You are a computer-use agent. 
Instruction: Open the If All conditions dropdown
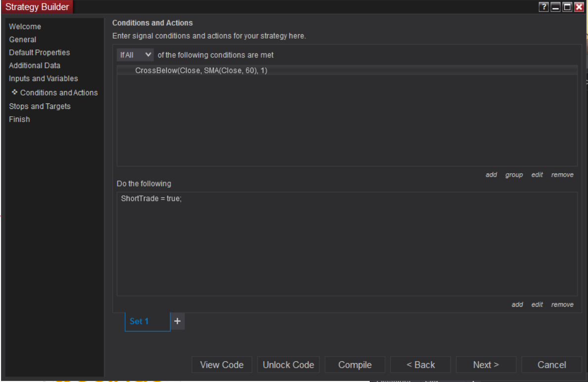(x=135, y=55)
